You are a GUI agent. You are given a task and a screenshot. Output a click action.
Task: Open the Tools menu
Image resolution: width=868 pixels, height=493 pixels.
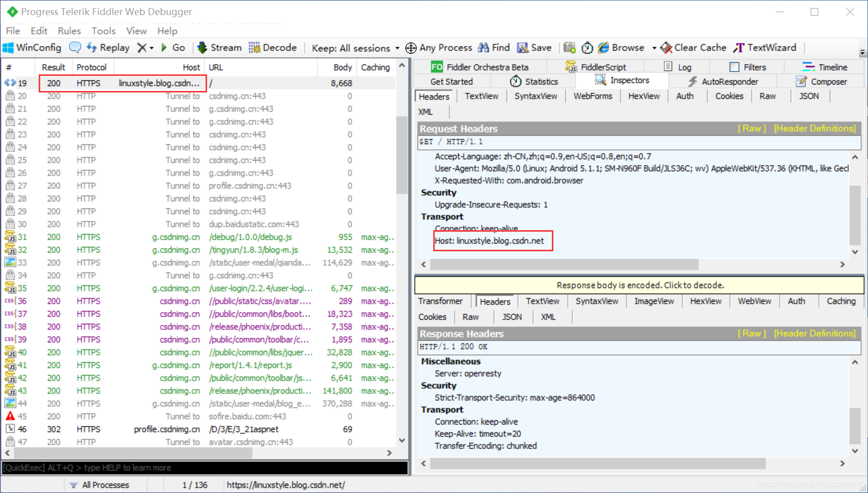tap(104, 31)
